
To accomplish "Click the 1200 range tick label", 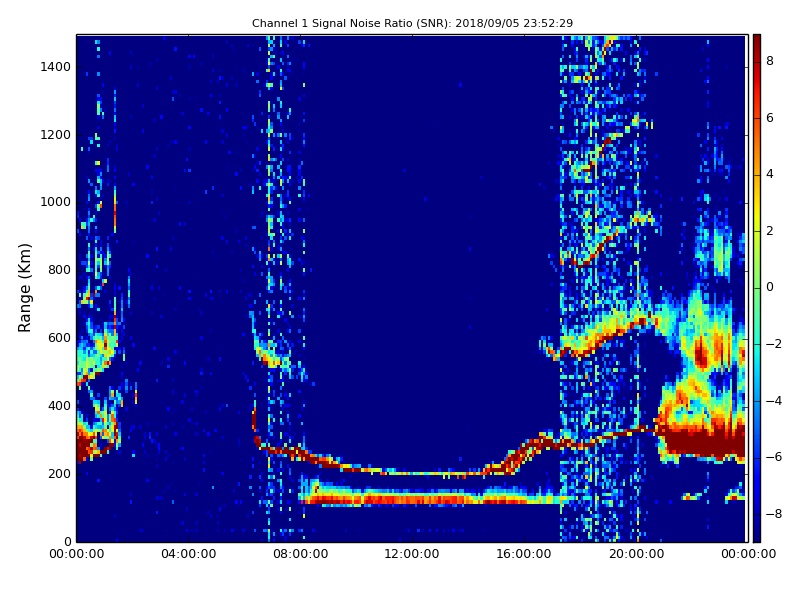I will pos(56,135).
